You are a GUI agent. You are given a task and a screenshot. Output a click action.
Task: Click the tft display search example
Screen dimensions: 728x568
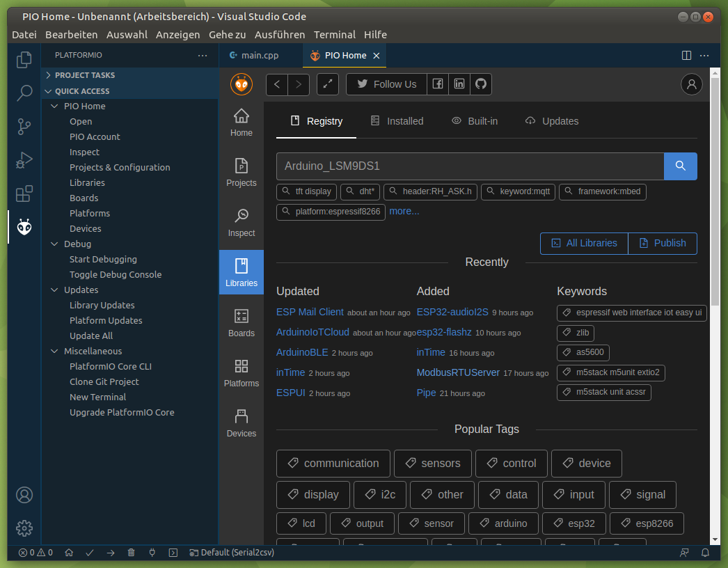click(x=306, y=192)
